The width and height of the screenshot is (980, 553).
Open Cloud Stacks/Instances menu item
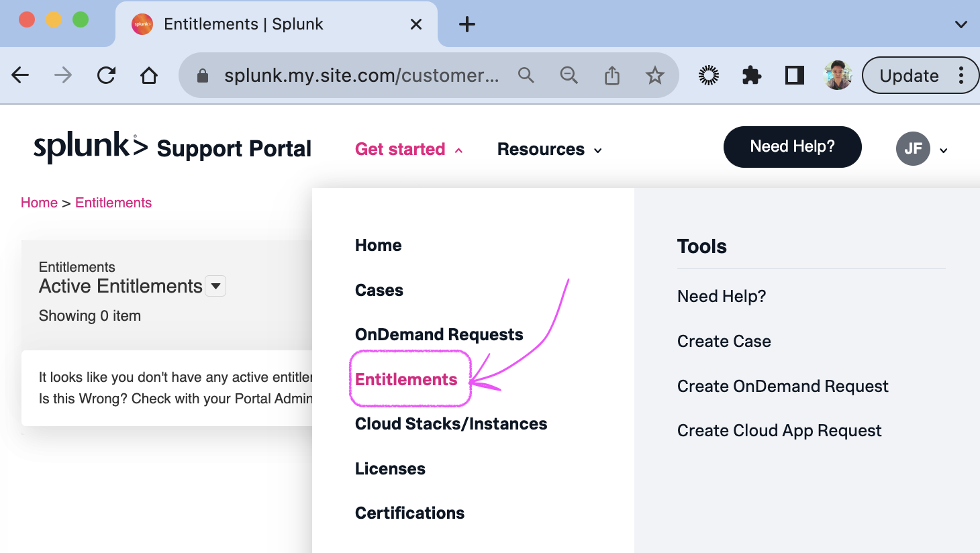(451, 423)
